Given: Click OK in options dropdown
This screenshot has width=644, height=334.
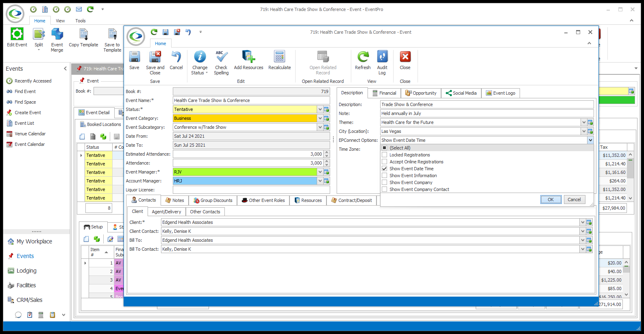Looking at the screenshot, I should [551, 200].
